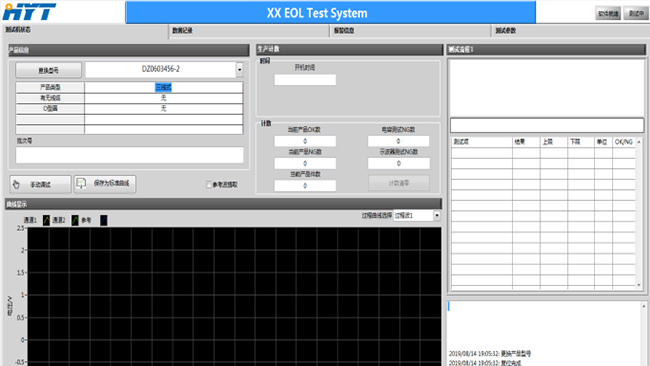Viewport: 650px width, 366px height.
Task: Open the alarm information tab
Action: pos(344,31)
